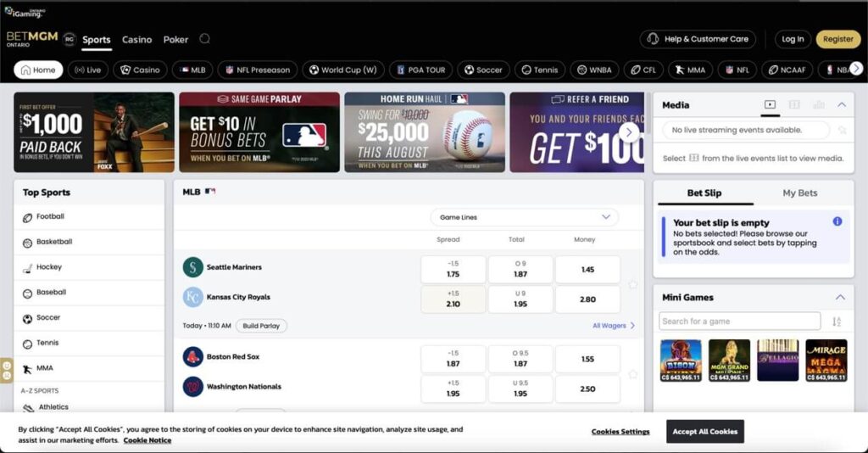Screen dimensions: 868x453
Task: Click the Seattle Mariners team logo
Action: 192,267
